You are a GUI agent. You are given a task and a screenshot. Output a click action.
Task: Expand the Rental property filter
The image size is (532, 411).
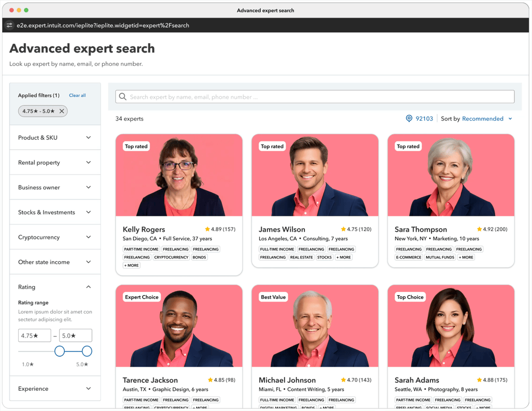tap(55, 163)
